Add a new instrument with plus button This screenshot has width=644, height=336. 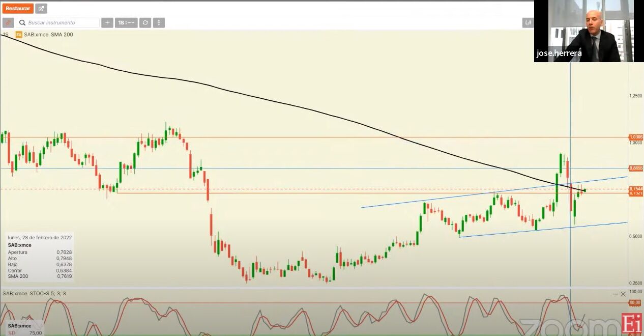click(107, 23)
